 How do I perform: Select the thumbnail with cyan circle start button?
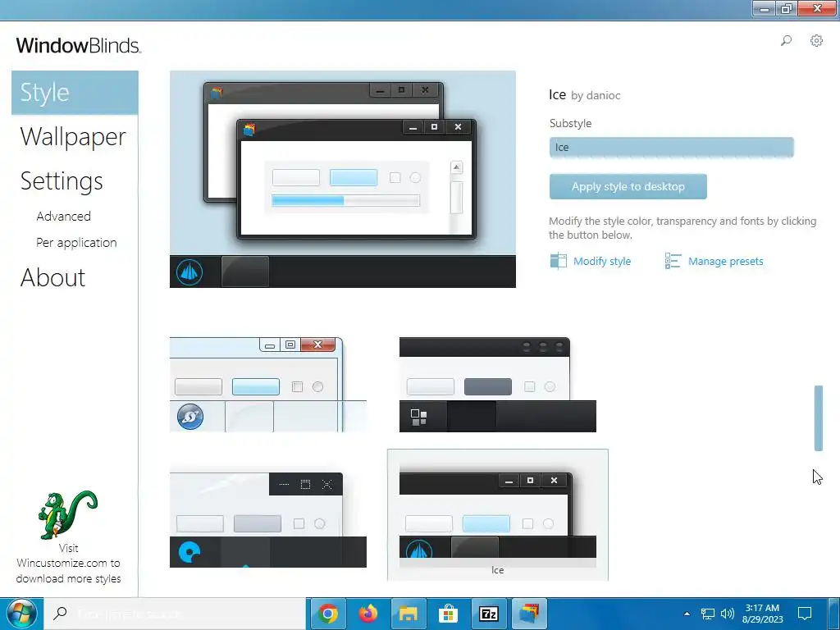[x=268, y=519]
